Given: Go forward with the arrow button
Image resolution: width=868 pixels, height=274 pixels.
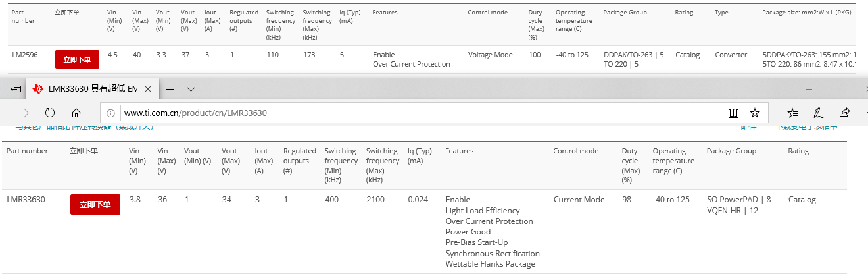Looking at the screenshot, I should pyautogui.click(x=24, y=113).
